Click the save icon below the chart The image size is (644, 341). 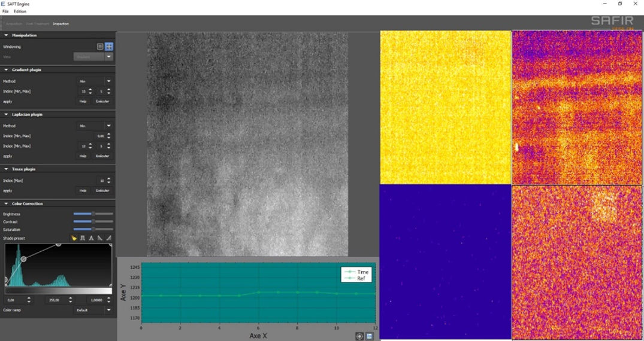pyautogui.click(x=370, y=336)
